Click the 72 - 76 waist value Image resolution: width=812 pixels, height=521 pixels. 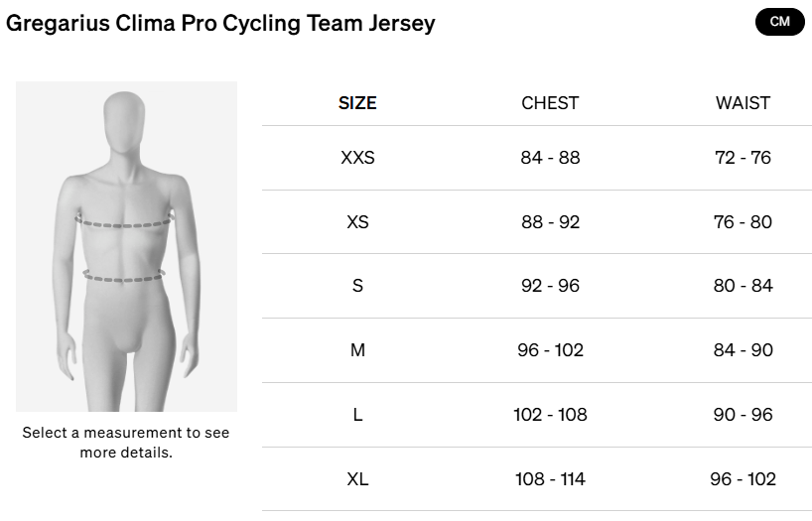click(x=743, y=158)
